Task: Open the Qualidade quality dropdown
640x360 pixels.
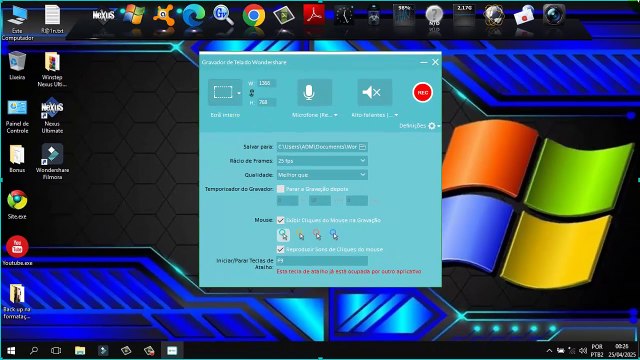Action: click(322, 175)
